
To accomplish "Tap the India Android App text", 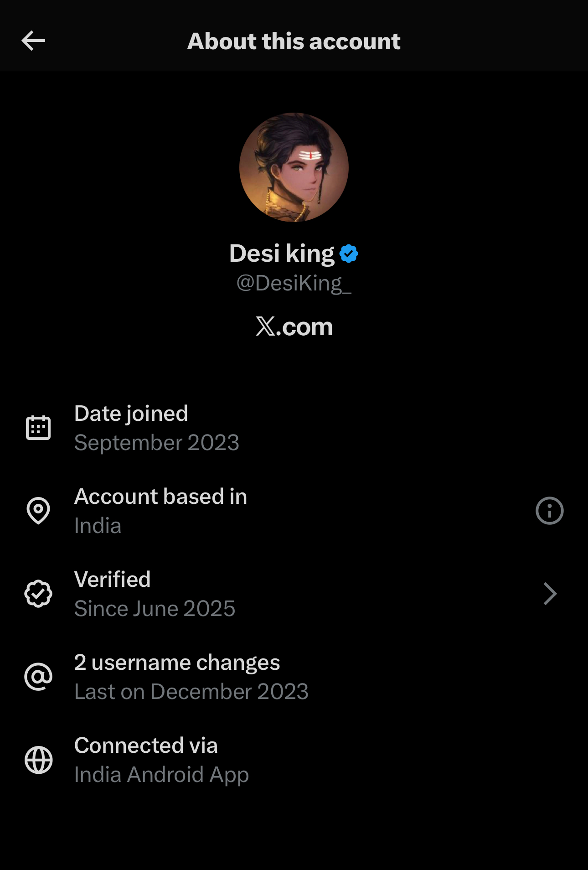I will click(x=161, y=775).
